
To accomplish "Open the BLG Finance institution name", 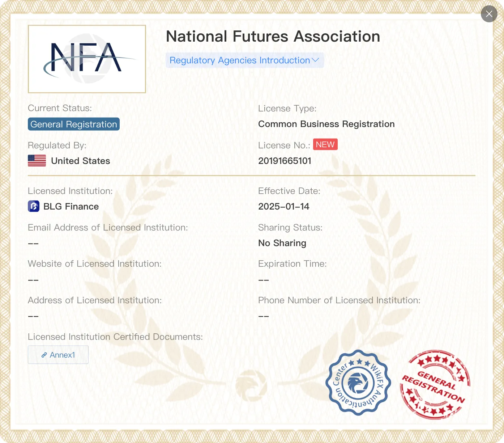I will [x=71, y=207].
